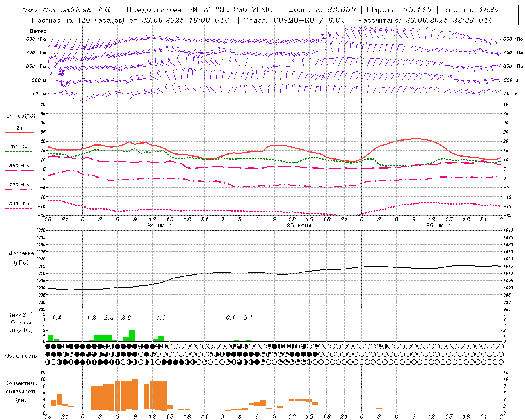Click the 1.1 precipitation total
The image size is (525, 420).
coord(161,318)
